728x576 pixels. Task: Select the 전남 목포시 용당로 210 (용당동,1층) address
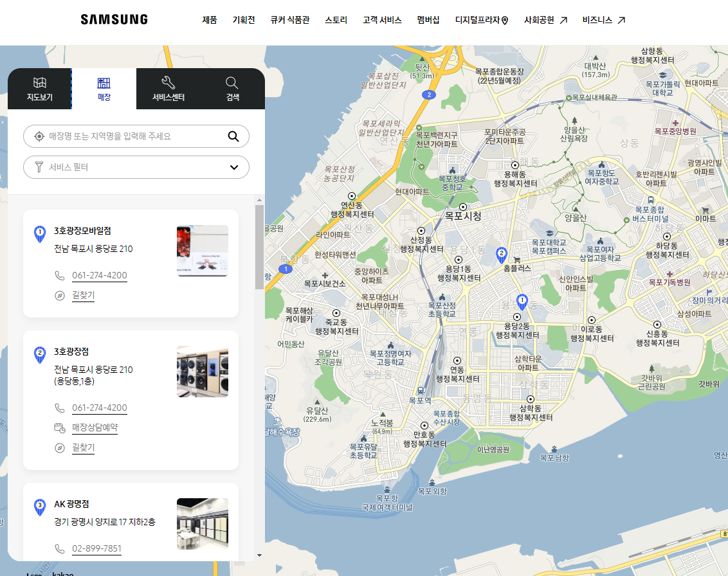click(93, 375)
